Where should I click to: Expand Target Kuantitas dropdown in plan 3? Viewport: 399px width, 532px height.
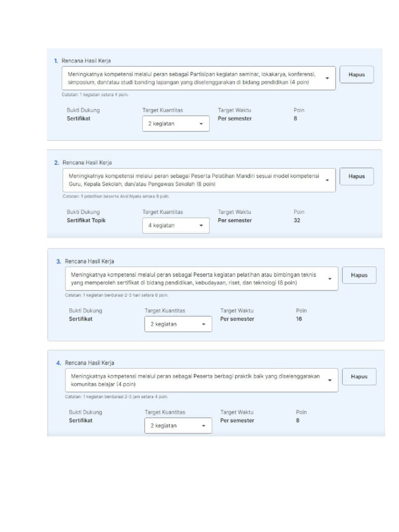point(178,324)
